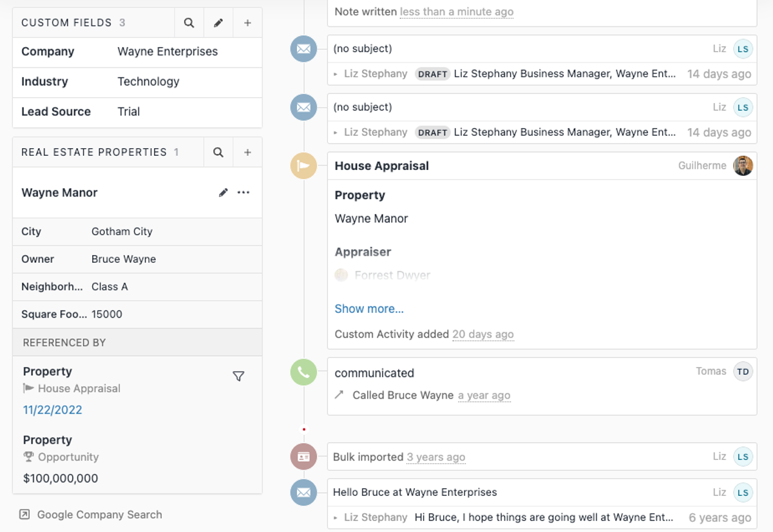Open the Hello Bruce at Wayne Enterprises email
This screenshot has height=532, width=773.
tap(415, 492)
